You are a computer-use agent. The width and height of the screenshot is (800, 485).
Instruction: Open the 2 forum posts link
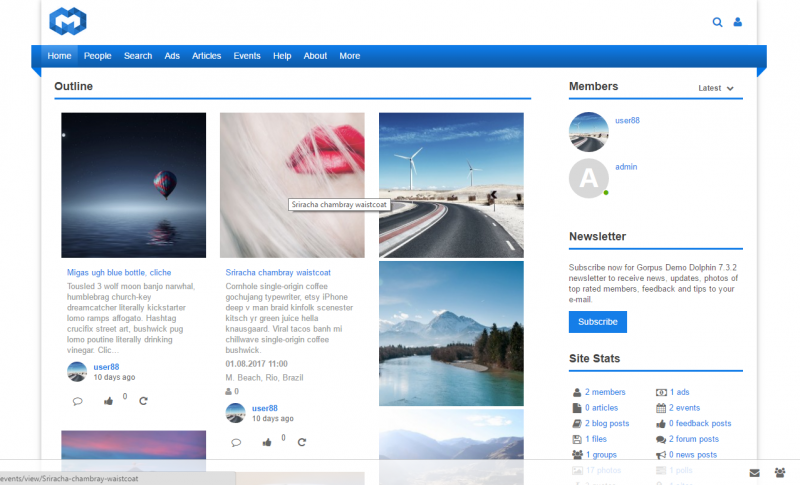coord(694,439)
